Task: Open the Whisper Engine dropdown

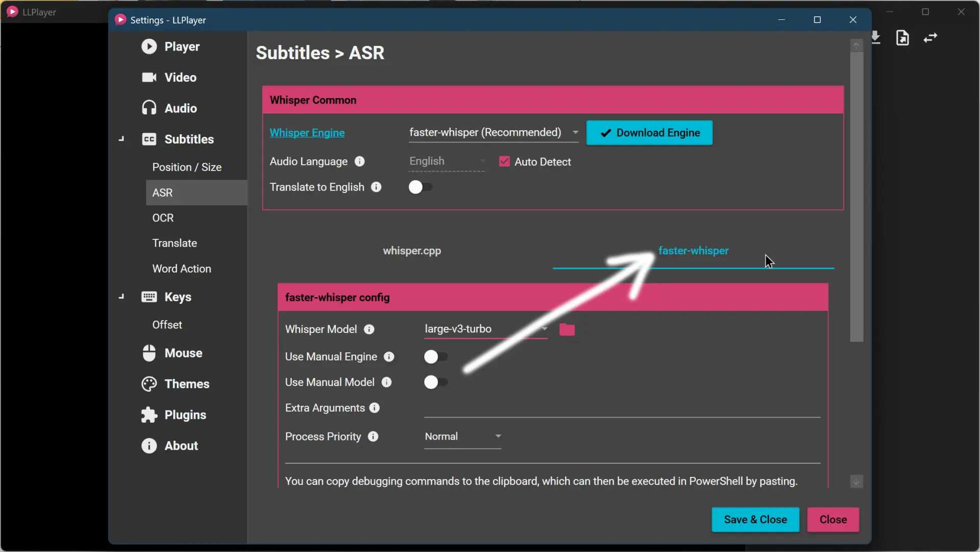Action: click(494, 133)
